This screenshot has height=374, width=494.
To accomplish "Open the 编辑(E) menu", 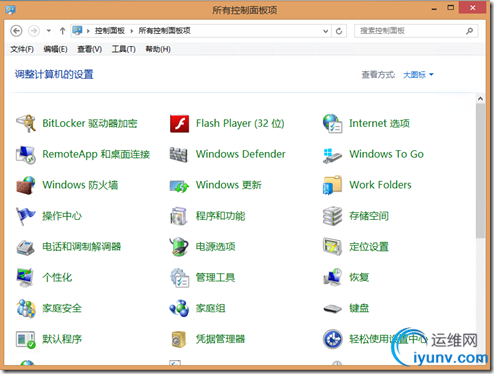I will click(x=55, y=49).
